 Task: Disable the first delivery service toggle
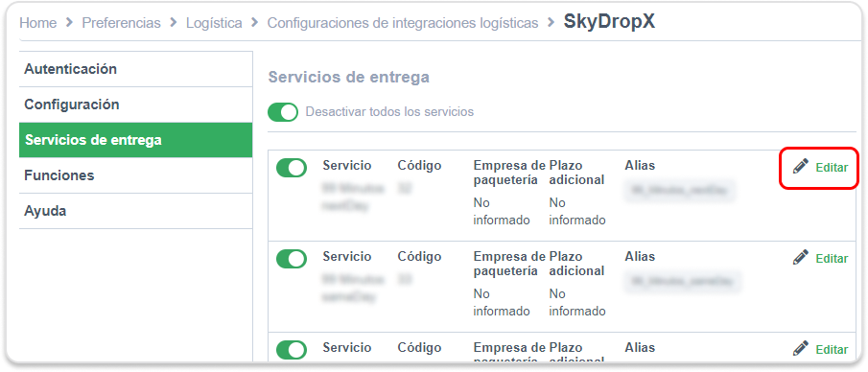click(x=292, y=168)
